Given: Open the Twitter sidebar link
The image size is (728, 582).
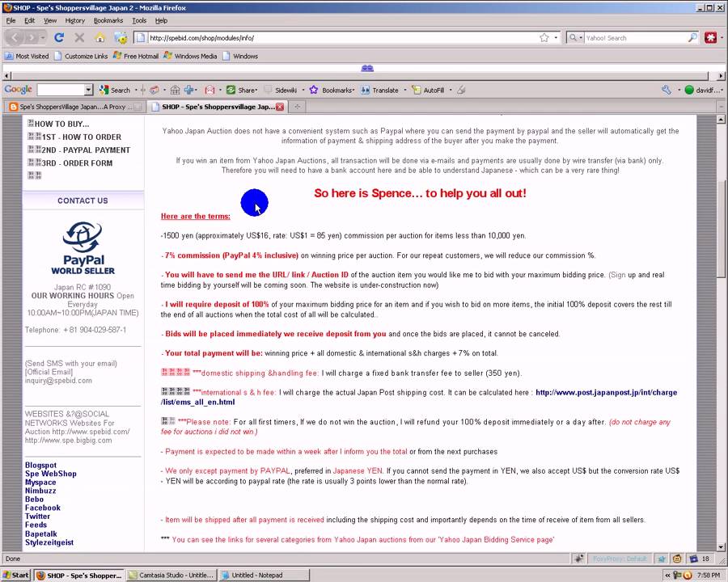Looking at the screenshot, I should [37, 516].
